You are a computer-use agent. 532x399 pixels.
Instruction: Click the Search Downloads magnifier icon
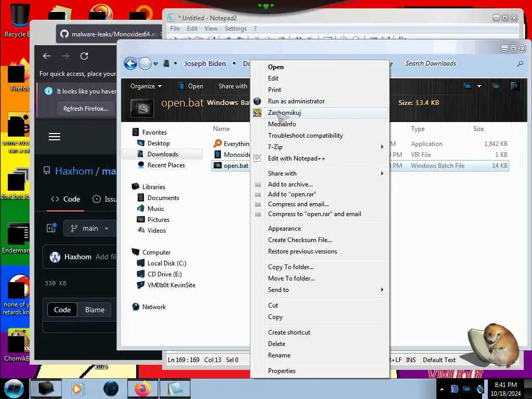point(520,63)
